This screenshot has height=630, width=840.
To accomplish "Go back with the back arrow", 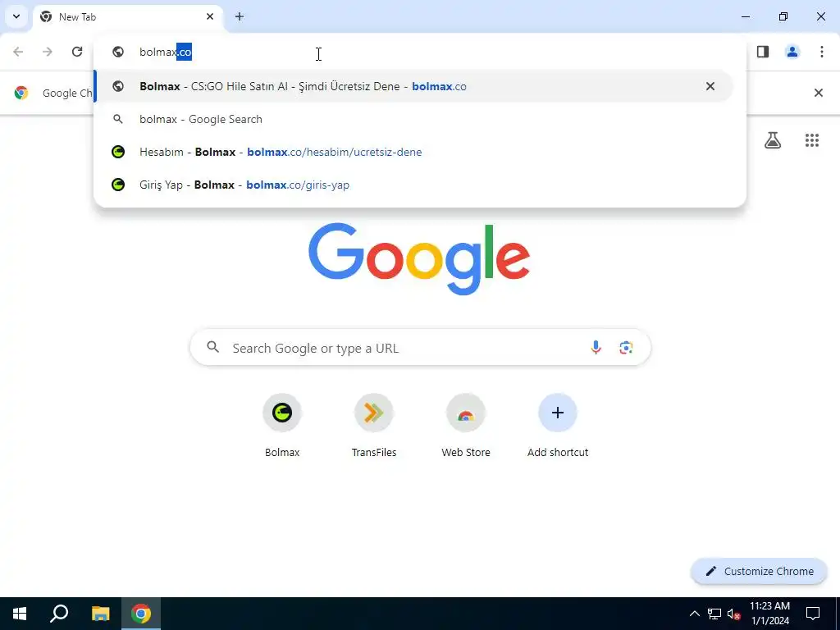I will tap(18, 52).
